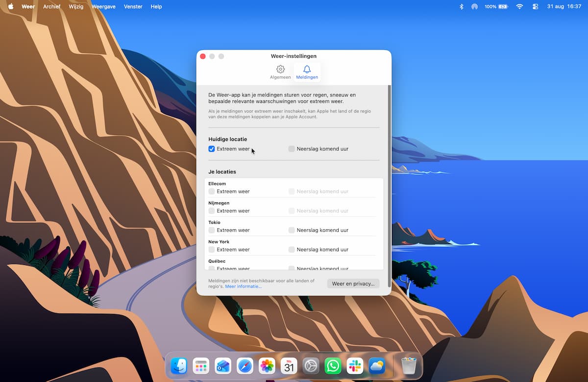Enable Neerslag komend uur for New York

pos(292,249)
